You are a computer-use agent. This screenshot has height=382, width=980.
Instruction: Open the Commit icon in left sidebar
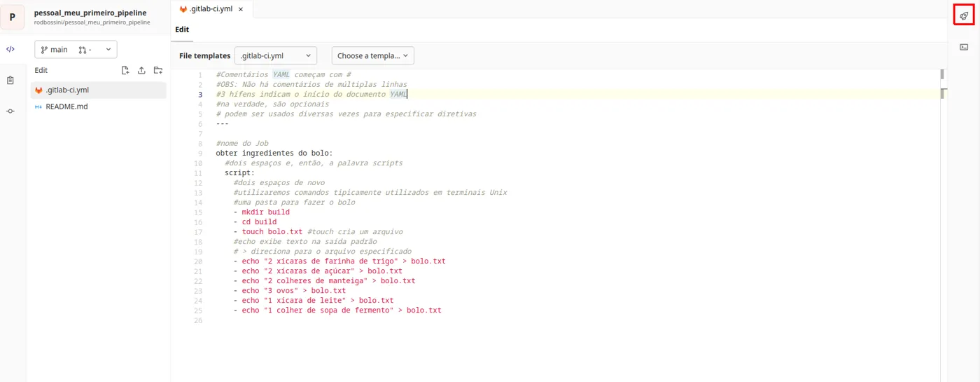pos(10,111)
